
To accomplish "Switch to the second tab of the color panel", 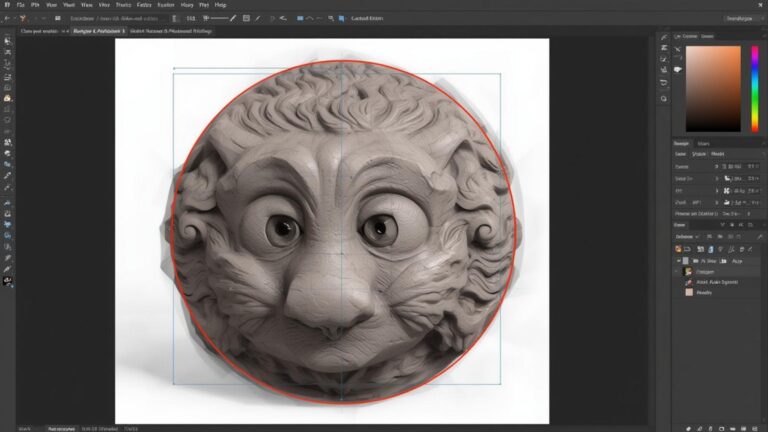I will [x=707, y=36].
